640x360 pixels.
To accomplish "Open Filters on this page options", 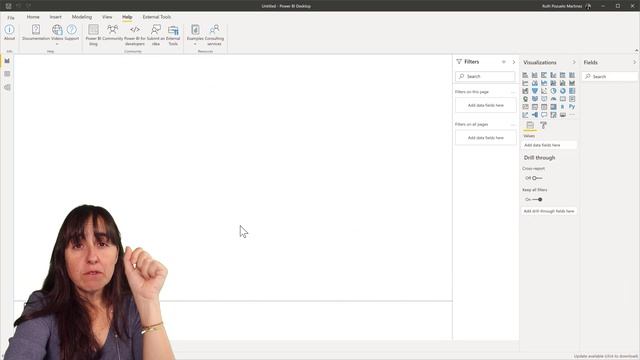I will pyautogui.click(x=513, y=92).
